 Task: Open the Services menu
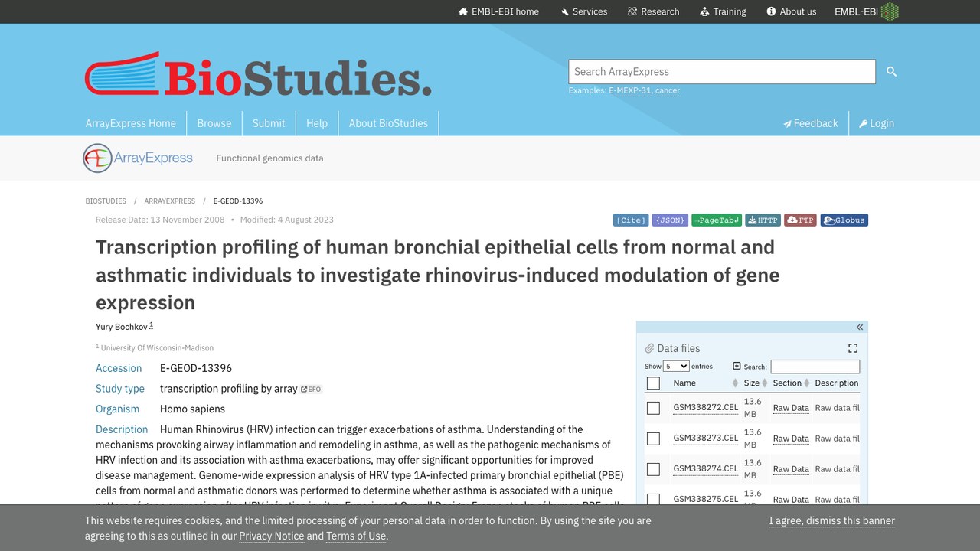pyautogui.click(x=583, y=11)
